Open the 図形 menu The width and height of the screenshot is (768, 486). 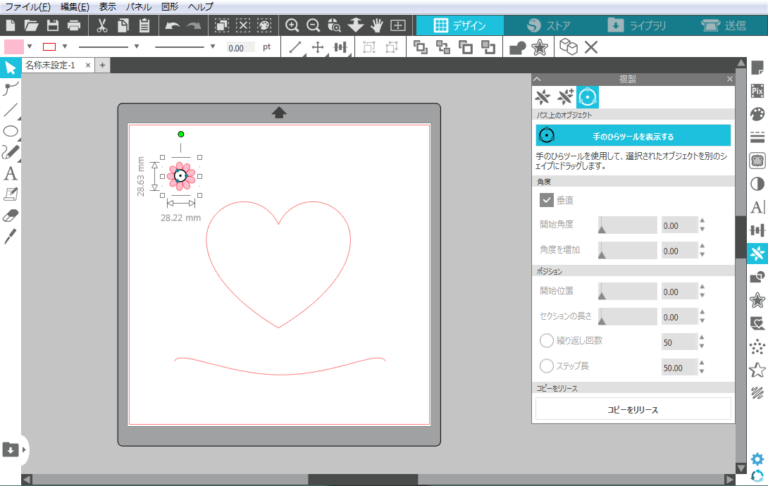(170, 7)
